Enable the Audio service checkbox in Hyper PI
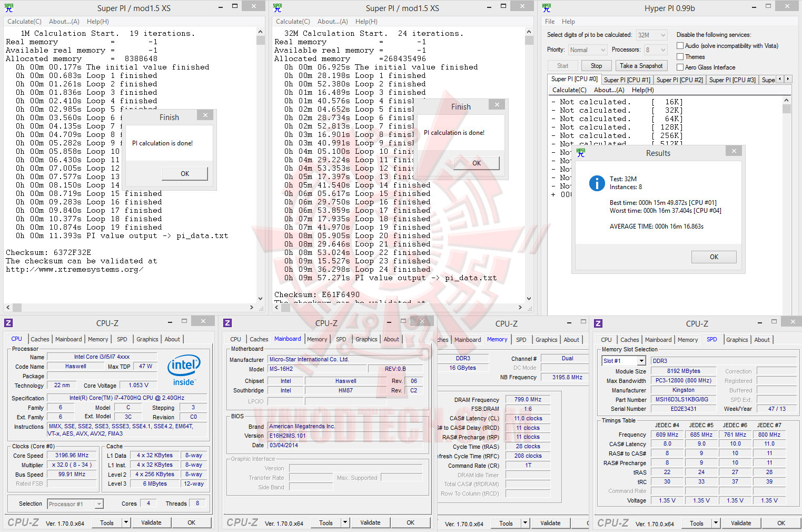The height and width of the screenshot is (532, 802). pos(680,46)
